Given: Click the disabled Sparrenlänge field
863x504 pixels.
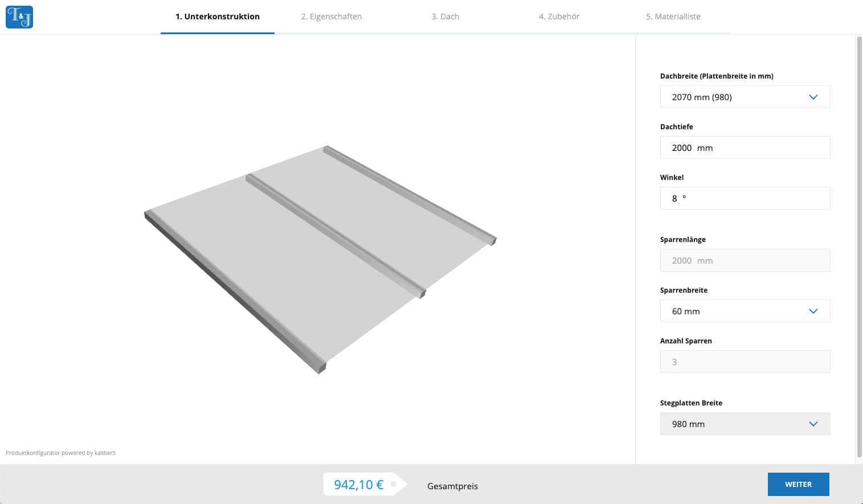Looking at the screenshot, I should coord(745,260).
